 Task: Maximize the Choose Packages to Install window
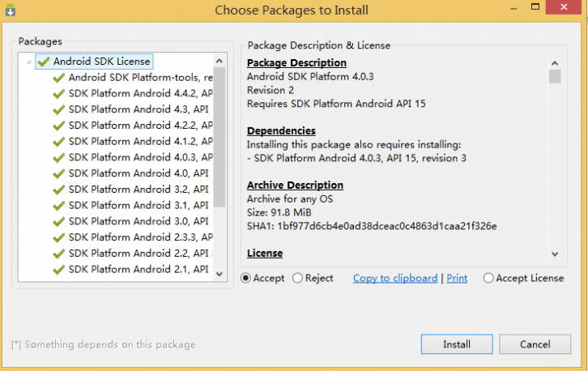[535, 6]
